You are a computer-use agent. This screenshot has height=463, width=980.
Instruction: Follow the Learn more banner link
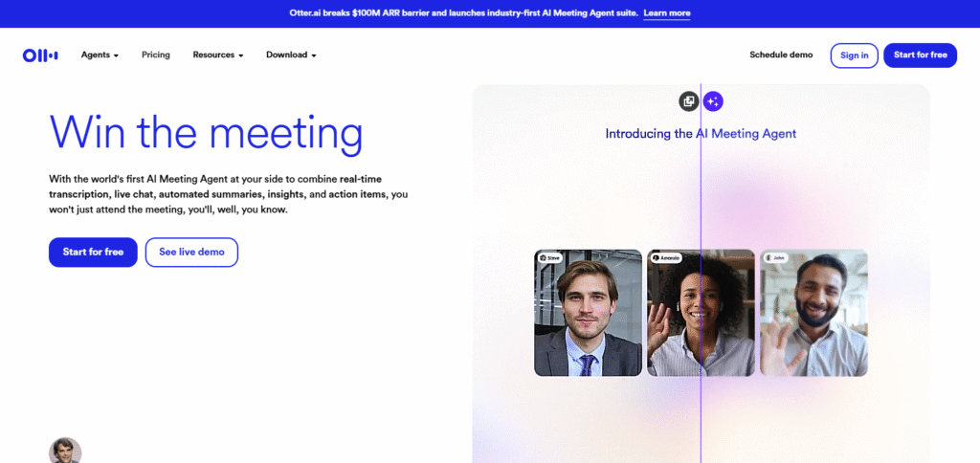pos(667,13)
